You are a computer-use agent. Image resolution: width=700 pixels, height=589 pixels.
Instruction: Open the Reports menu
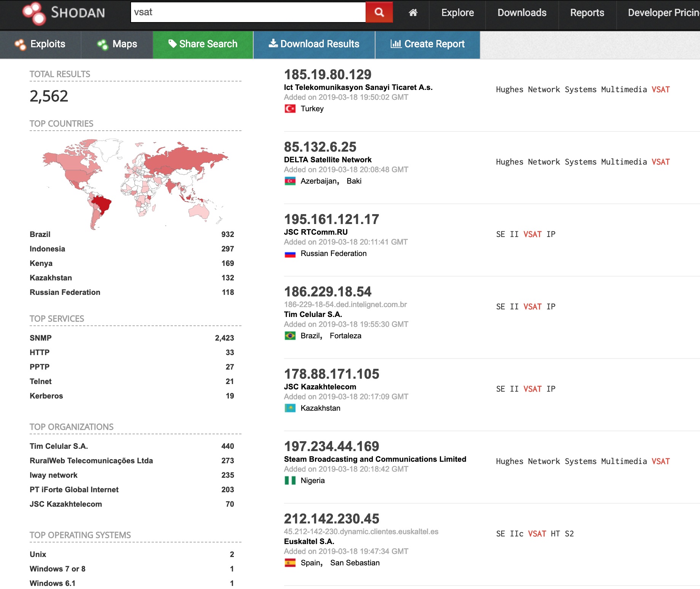[x=587, y=13]
